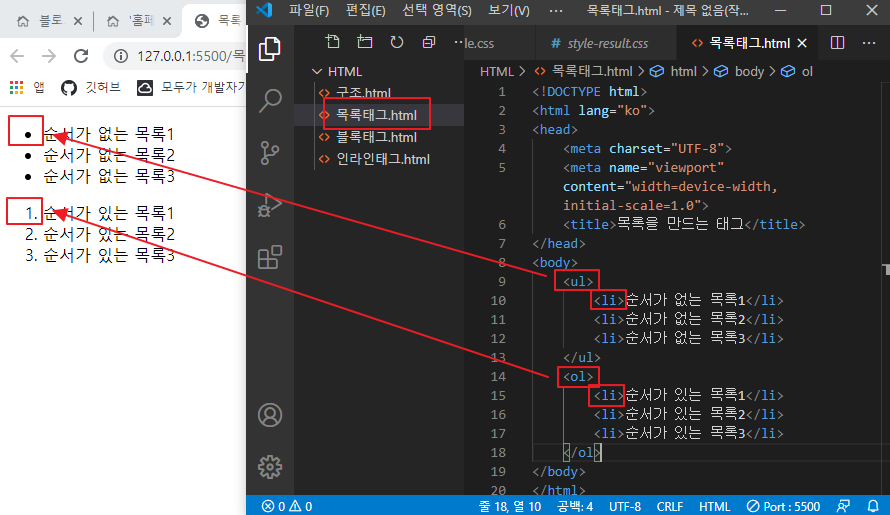Open 보기(V) menu

pos(509,10)
